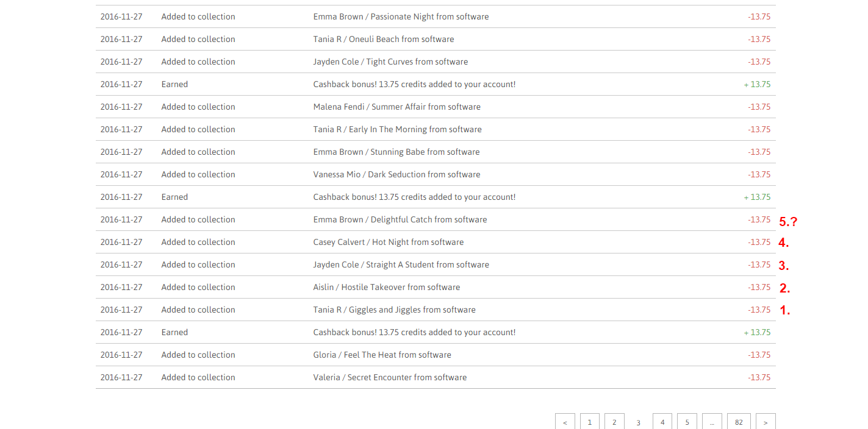Jump to last page 82
This screenshot has height=429, width=868.
pos(739,422)
